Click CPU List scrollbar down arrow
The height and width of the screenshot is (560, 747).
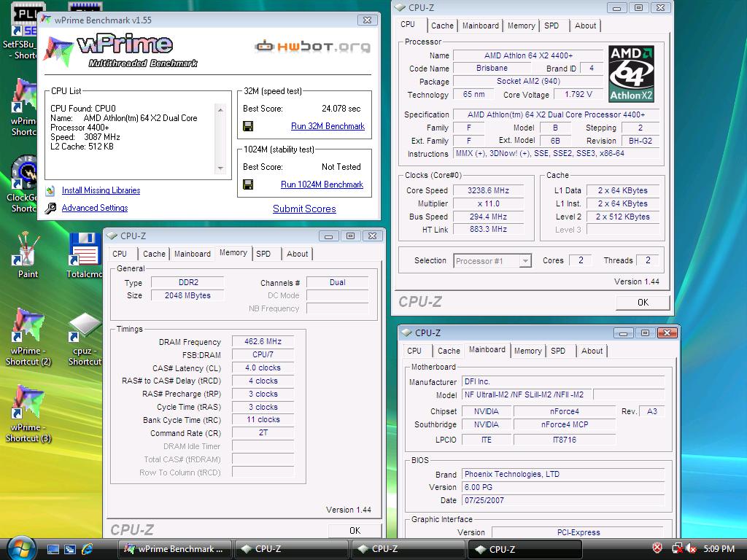[x=220, y=168]
